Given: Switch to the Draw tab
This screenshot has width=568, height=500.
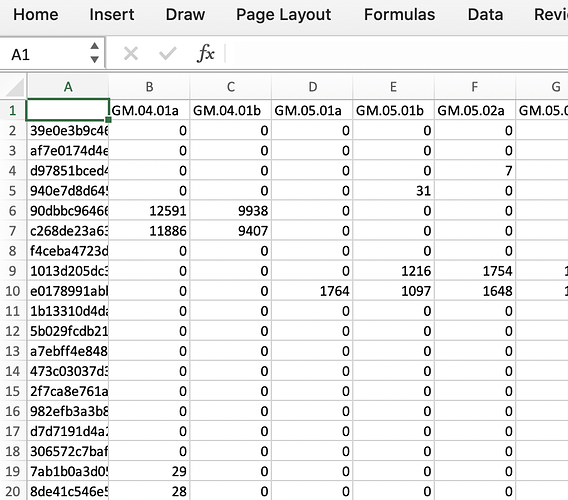Looking at the screenshot, I should click(x=185, y=15).
